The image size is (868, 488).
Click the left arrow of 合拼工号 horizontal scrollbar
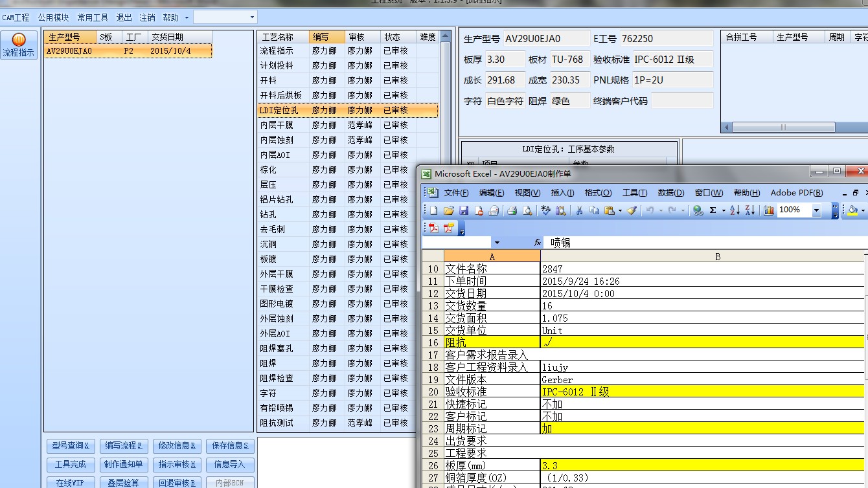coord(727,128)
